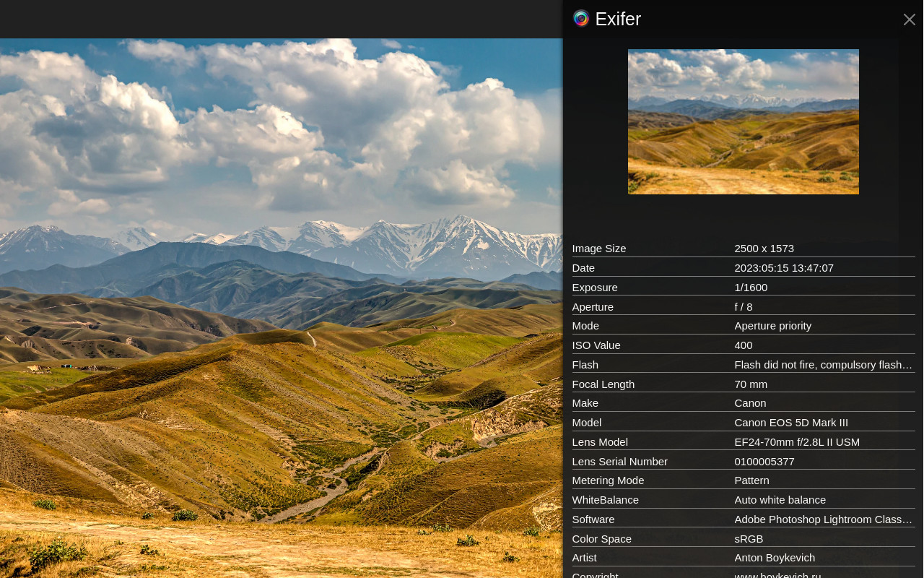Click the Metering Mode label
924x578 pixels.
[608, 480]
